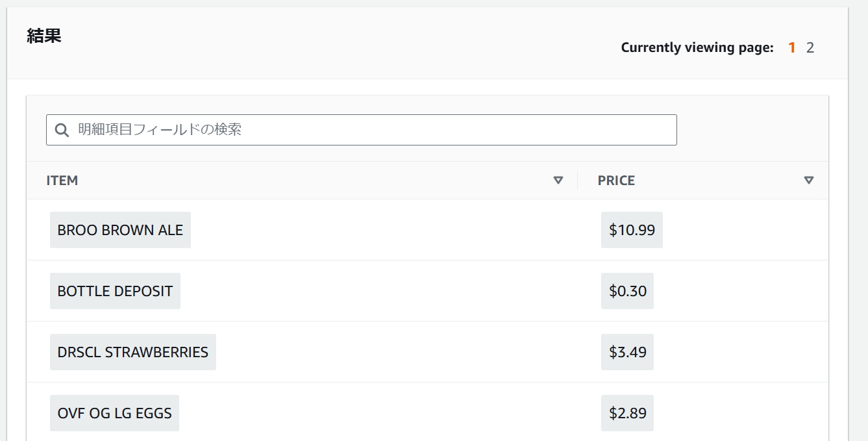Select the $2.89 price value

tap(627, 413)
